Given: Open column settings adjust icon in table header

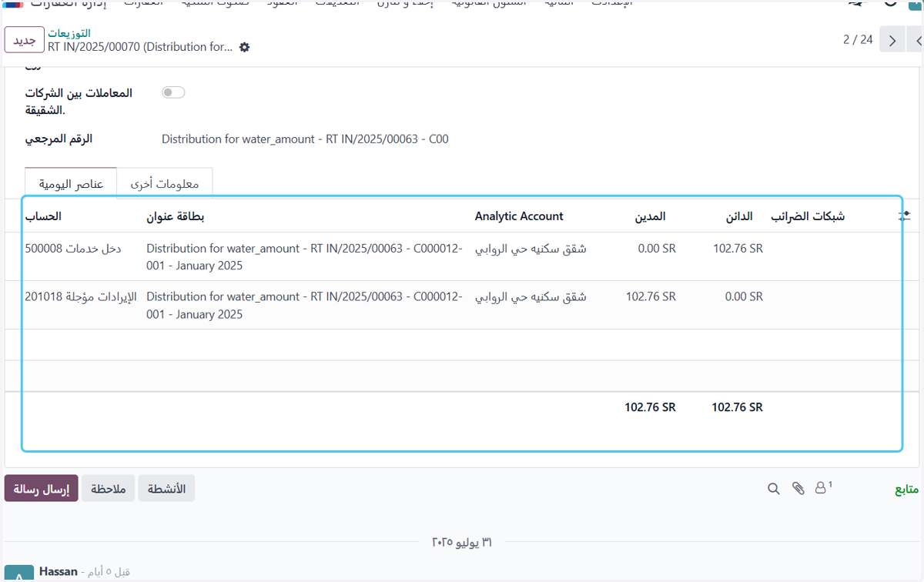Looking at the screenshot, I should [905, 217].
